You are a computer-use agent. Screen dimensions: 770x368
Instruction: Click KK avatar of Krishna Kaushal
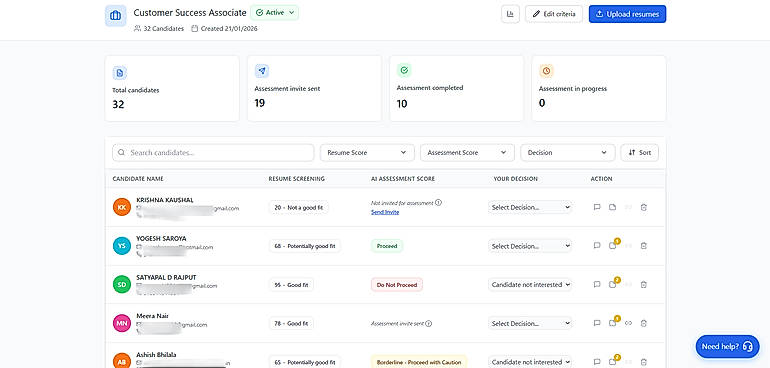pyautogui.click(x=122, y=207)
